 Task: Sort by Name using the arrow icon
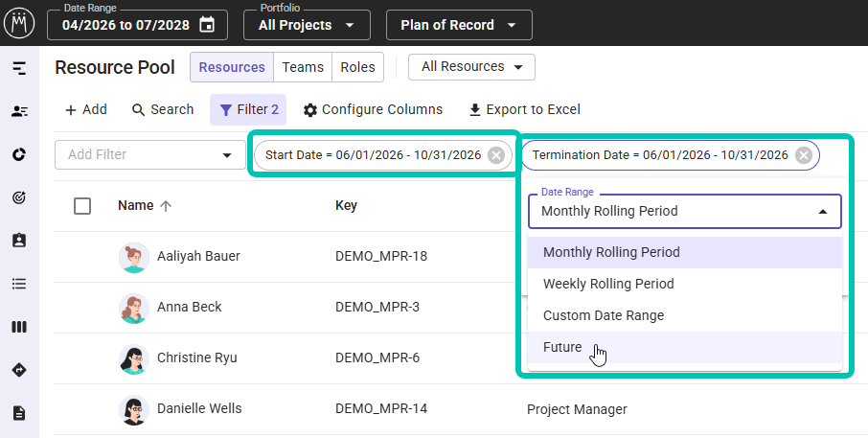pyautogui.click(x=166, y=206)
